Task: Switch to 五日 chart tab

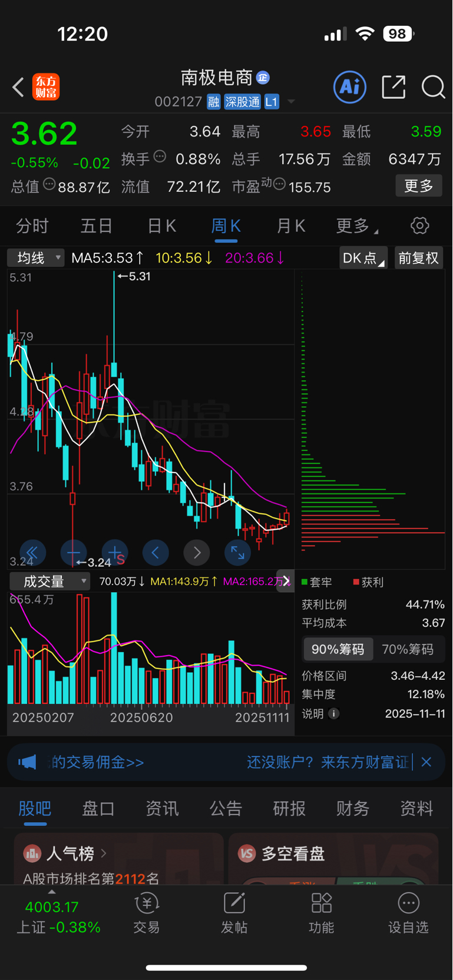Action: (x=97, y=225)
